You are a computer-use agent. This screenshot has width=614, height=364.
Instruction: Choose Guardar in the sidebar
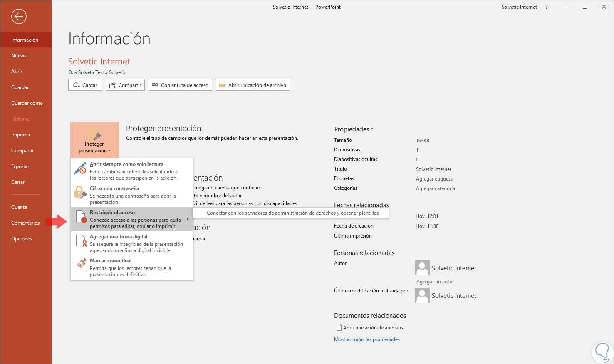click(26, 87)
